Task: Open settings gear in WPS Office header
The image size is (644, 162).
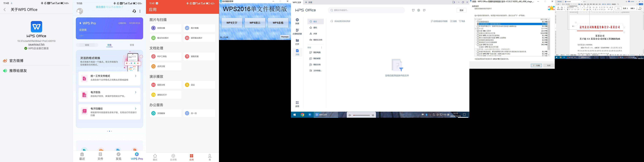Action: (419, 10)
